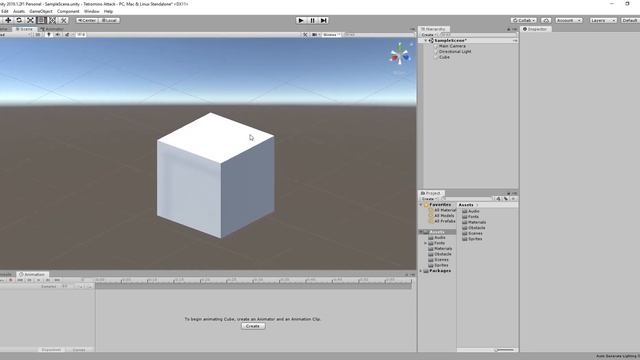Open the Window menu
This screenshot has height=360, width=640.
(91, 11)
